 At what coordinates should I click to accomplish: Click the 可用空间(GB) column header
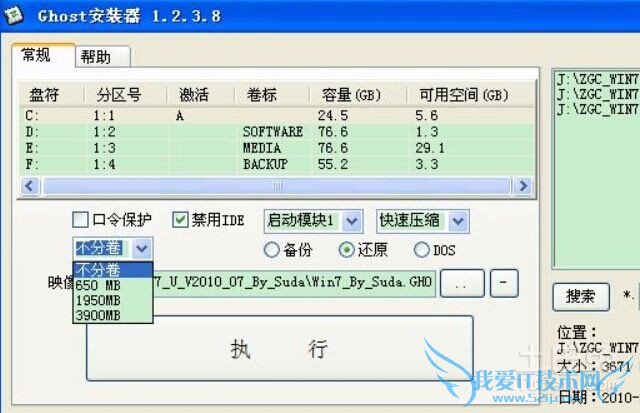tap(470, 95)
